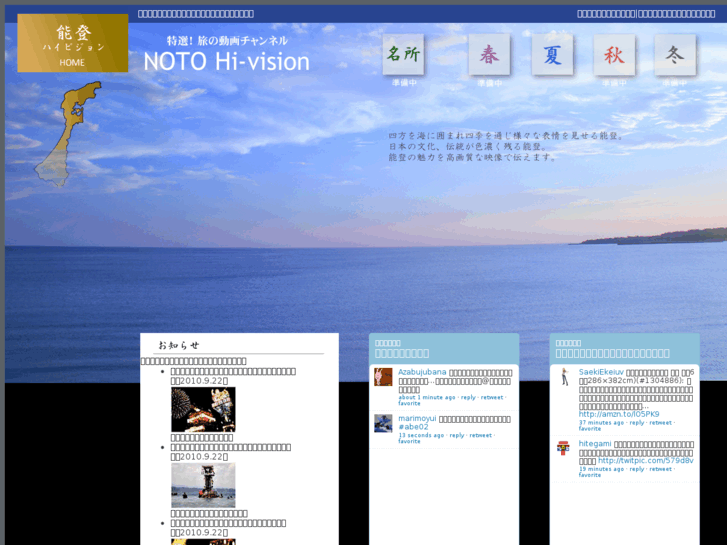Click the SaekiEkeiuv avatar image

[564, 377]
